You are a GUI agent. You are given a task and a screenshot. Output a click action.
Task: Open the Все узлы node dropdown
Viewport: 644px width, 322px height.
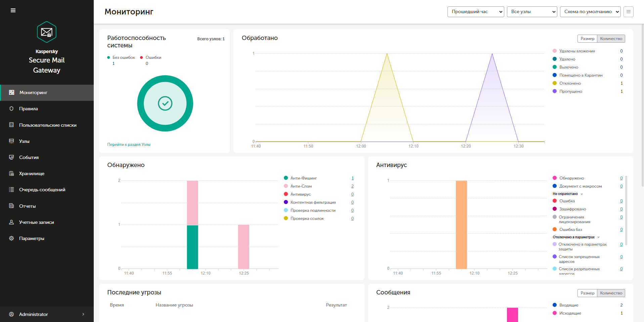(x=532, y=12)
